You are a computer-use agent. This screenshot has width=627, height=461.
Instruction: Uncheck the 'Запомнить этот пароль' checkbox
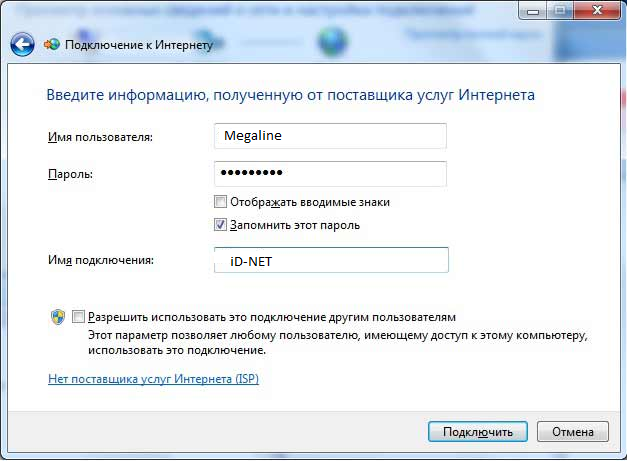click(221, 225)
